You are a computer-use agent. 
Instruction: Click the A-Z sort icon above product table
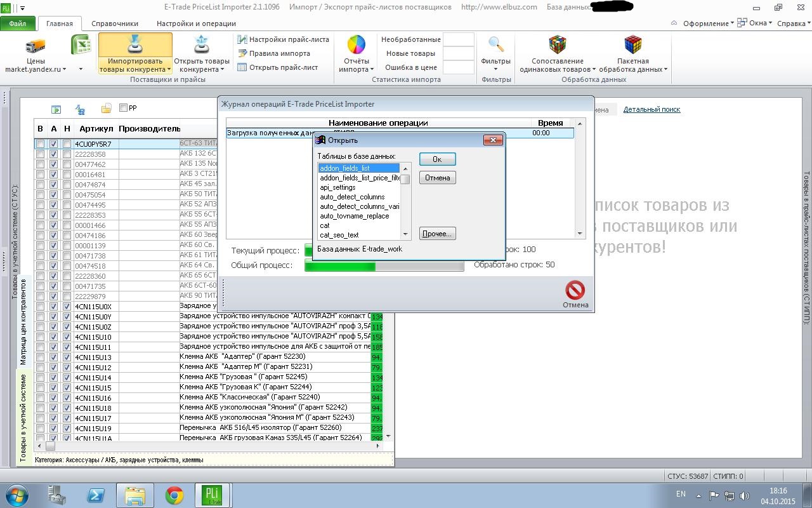coord(80,110)
